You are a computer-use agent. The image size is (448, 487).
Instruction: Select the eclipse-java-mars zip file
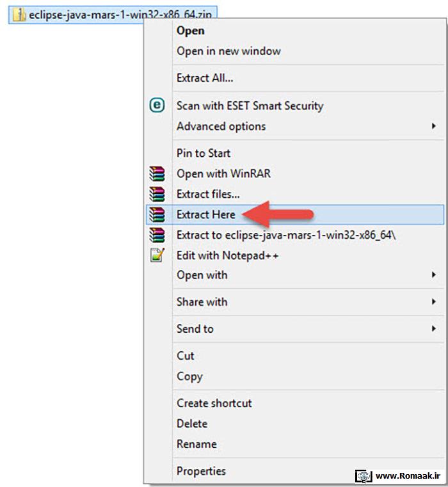[113, 15]
